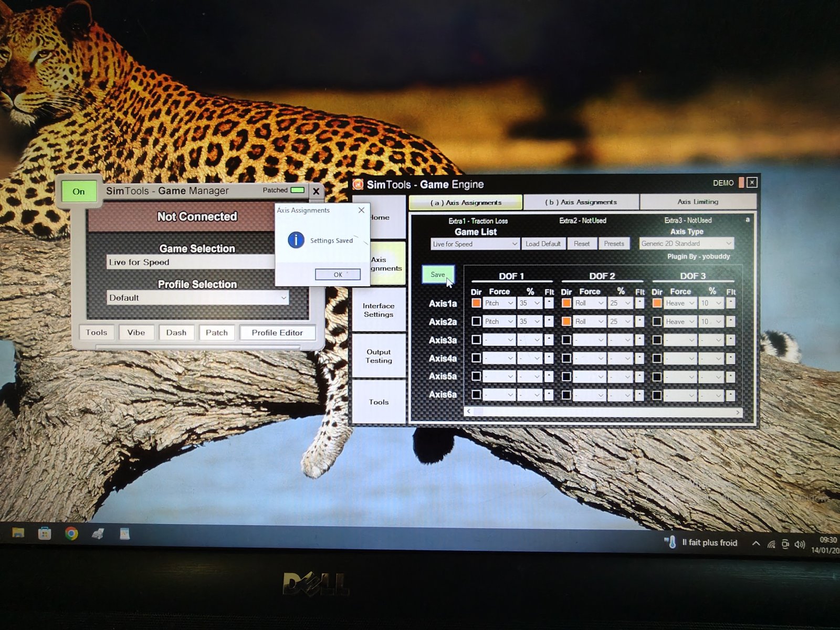Image resolution: width=840 pixels, height=630 pixels.
Task: Click SimTools Game Engine logo icon
Action: tap(358, 184)
